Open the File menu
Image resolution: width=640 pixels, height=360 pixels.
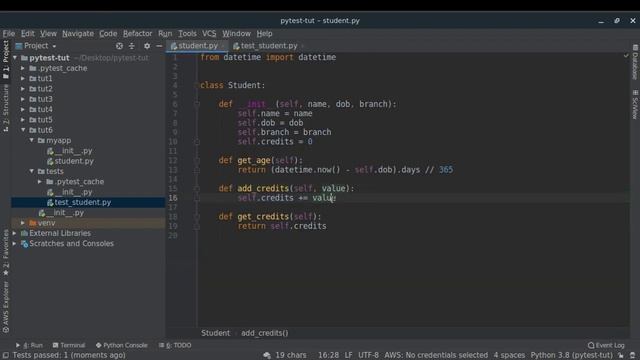click(x=9, y=33)
